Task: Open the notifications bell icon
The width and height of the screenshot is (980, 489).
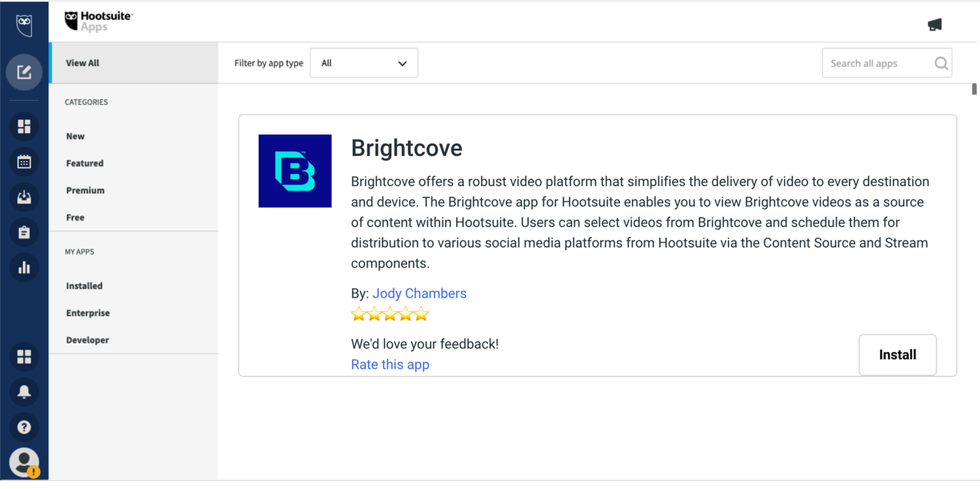Action: [x=24, y=392]
